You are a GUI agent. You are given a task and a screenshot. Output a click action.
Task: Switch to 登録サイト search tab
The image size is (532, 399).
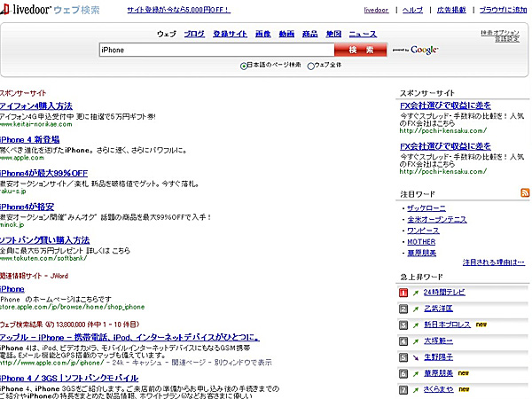tap(230, 34)
